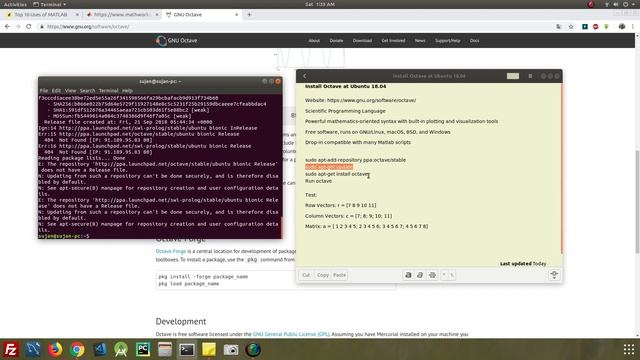This screenshot has width=640, height=360.
Task: Insert bullet list in Notes toolbar
Action: (444, 275)
